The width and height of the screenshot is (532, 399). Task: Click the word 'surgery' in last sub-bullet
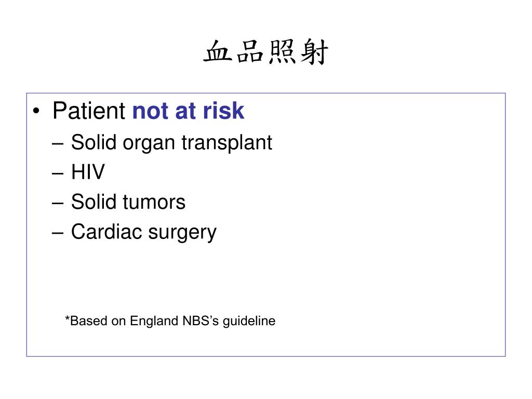(x=182, y=233)
